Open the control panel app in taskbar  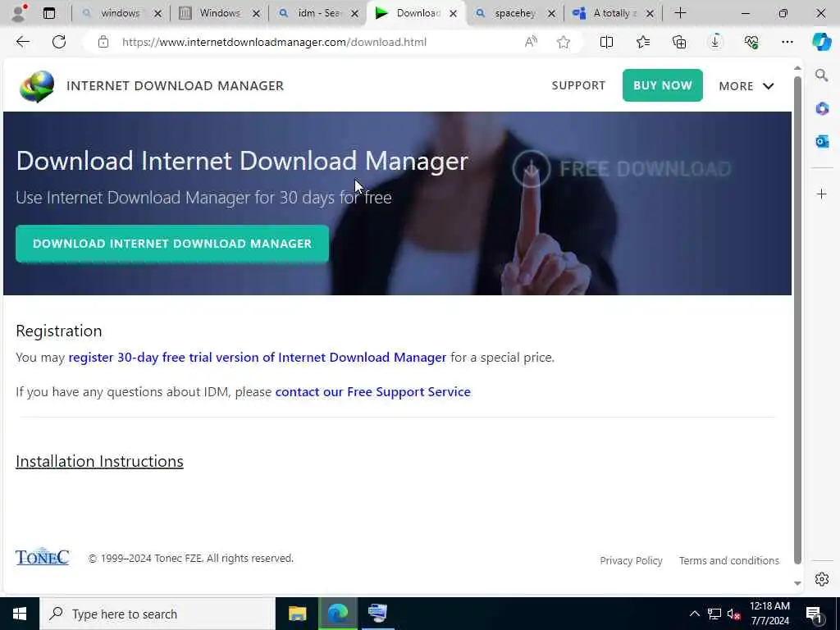coord(377,614)
